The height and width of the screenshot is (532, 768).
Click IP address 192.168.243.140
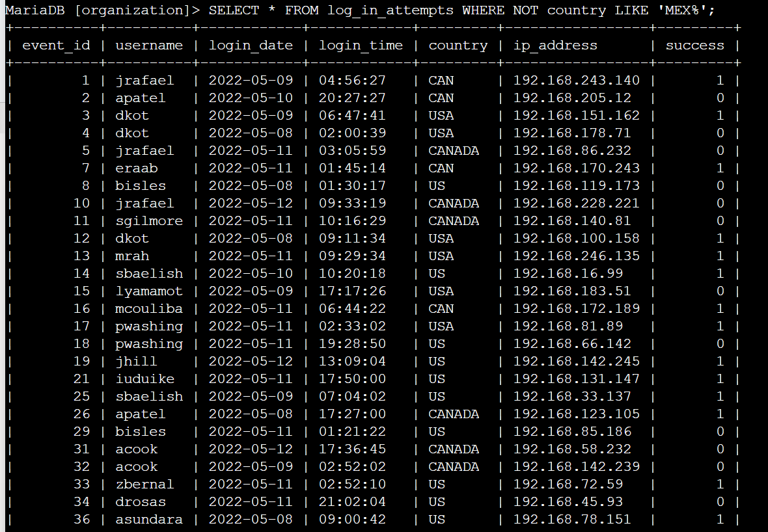pyautogui.click(x=576, y=81)
